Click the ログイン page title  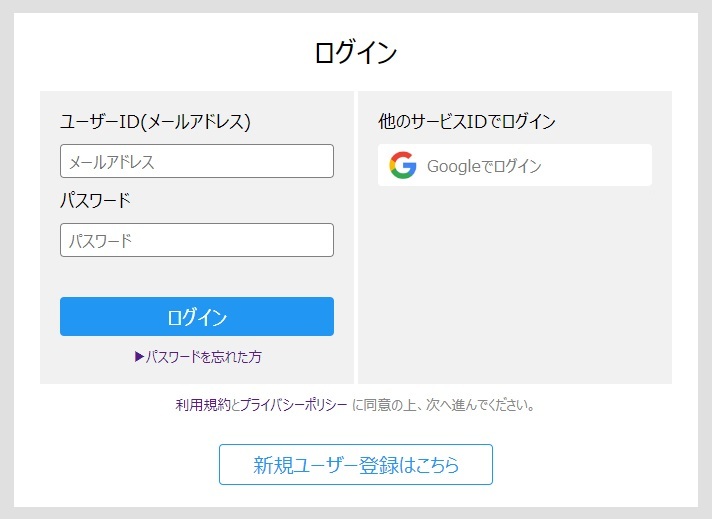click(x=356, y=52)
